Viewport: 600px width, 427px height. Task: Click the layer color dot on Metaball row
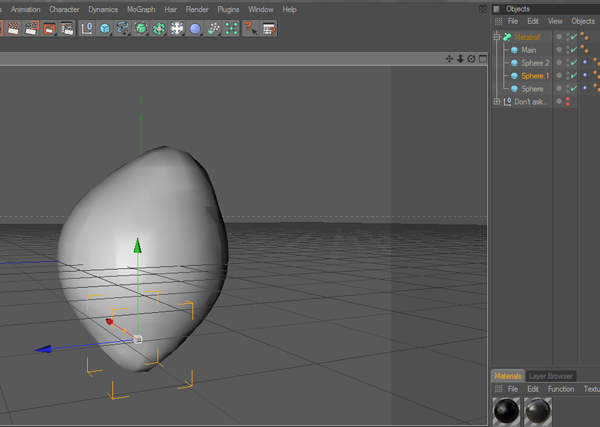[x=559, y=37]
